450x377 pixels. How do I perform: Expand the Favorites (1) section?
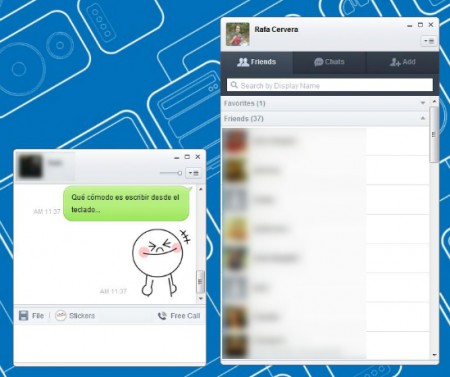pyautogui.click(x=325, y=103)
